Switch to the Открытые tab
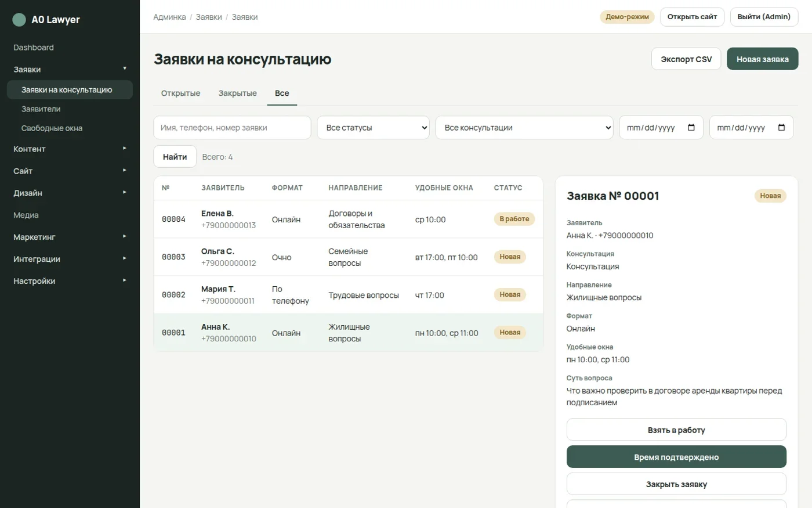This screenshot has width=812, height=508. [180, 93]
